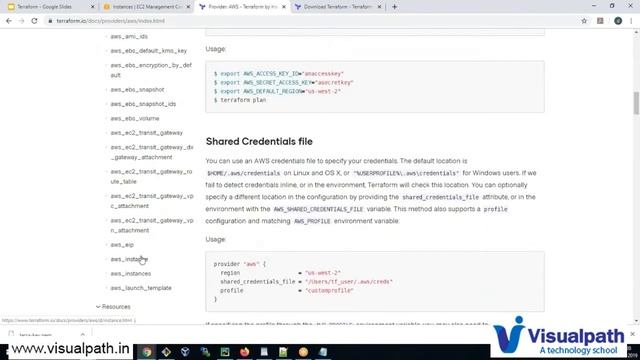Reload the Terraform docs page

[34, 21]
